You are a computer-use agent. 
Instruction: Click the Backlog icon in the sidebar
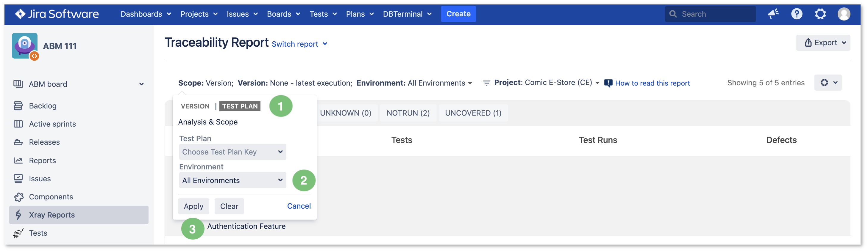(x=18, y=106)
